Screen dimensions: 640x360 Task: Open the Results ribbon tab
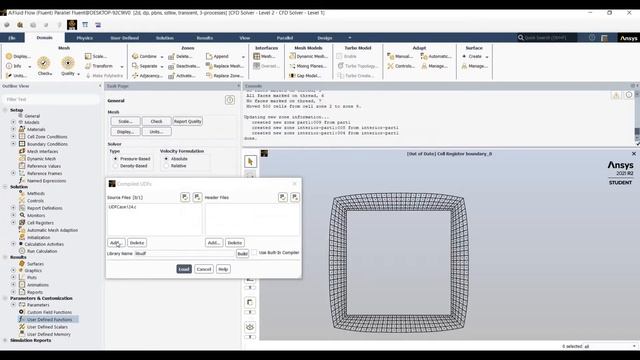(204, 38)
